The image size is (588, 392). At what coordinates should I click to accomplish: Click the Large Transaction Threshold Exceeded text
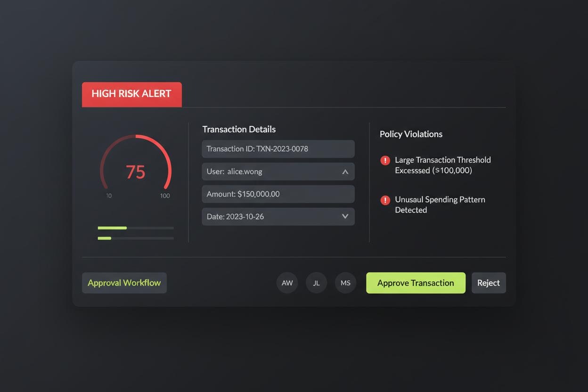[x=443, y=165]
